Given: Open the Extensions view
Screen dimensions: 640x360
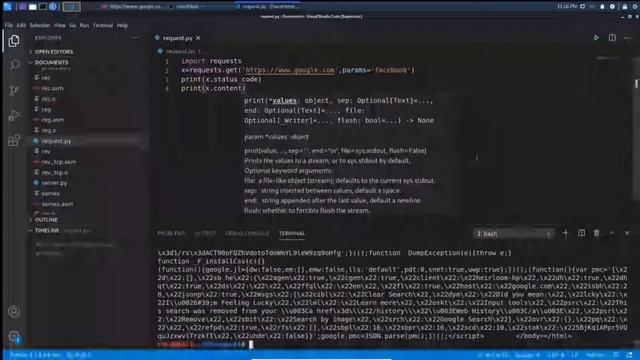Looking at the screenshot, I should pyautogui.click(x=14, y=140).
